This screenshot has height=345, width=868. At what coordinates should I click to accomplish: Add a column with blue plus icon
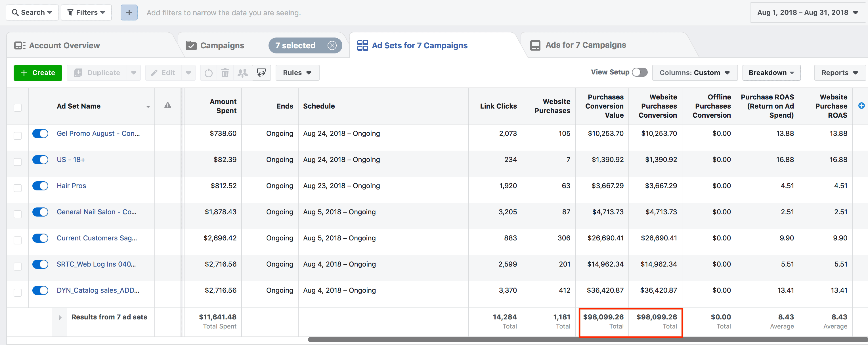click(861, 105)
